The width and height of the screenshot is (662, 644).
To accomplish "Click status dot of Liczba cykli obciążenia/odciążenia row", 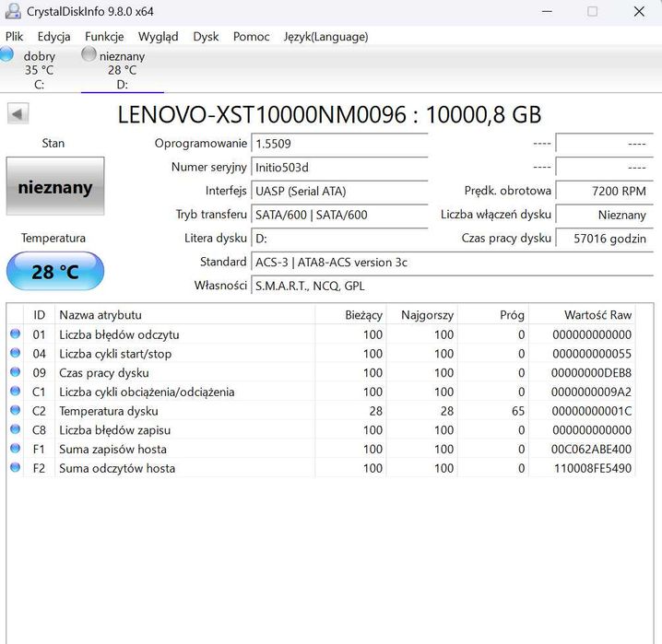I will [15, 391].
